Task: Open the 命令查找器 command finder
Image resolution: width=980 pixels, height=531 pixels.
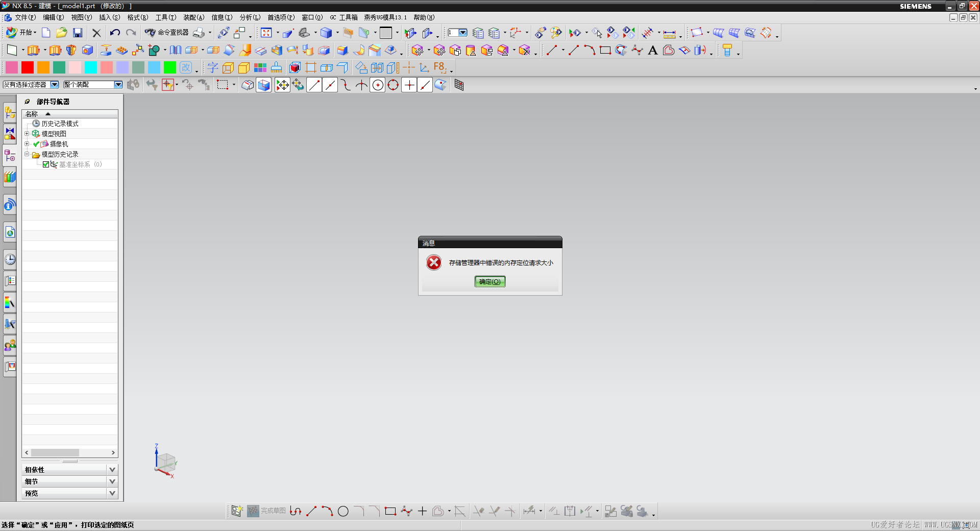Action: pos(167,33)
